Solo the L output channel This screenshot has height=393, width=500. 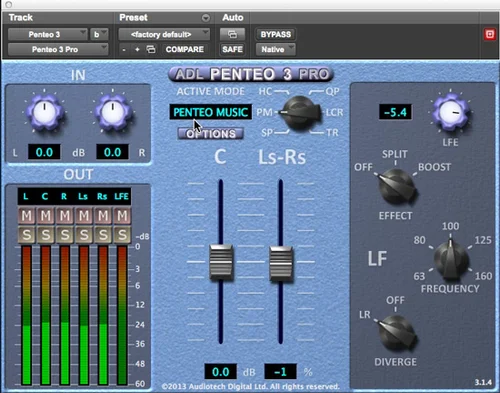pyautogui.click(x=26, y=235)
